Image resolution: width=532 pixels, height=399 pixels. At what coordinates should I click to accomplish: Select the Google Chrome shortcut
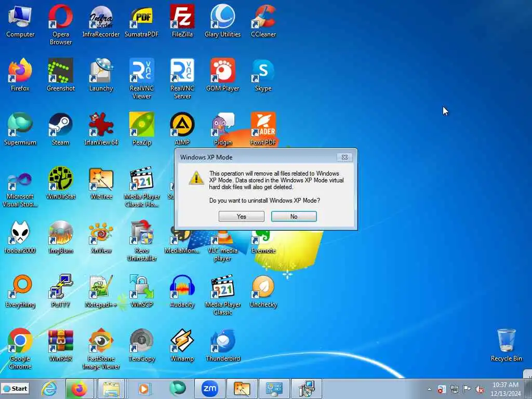(20, 349)
